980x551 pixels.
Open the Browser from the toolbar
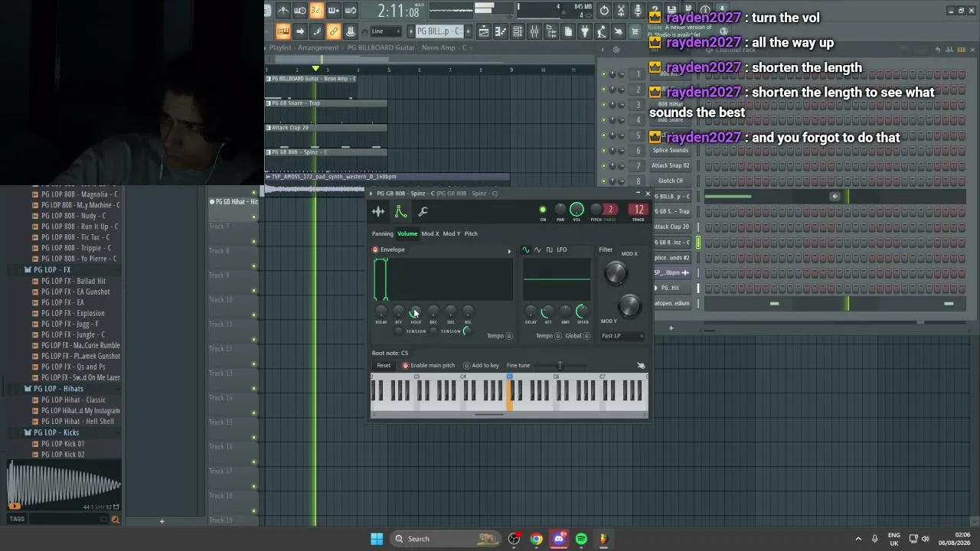point(551,31)
